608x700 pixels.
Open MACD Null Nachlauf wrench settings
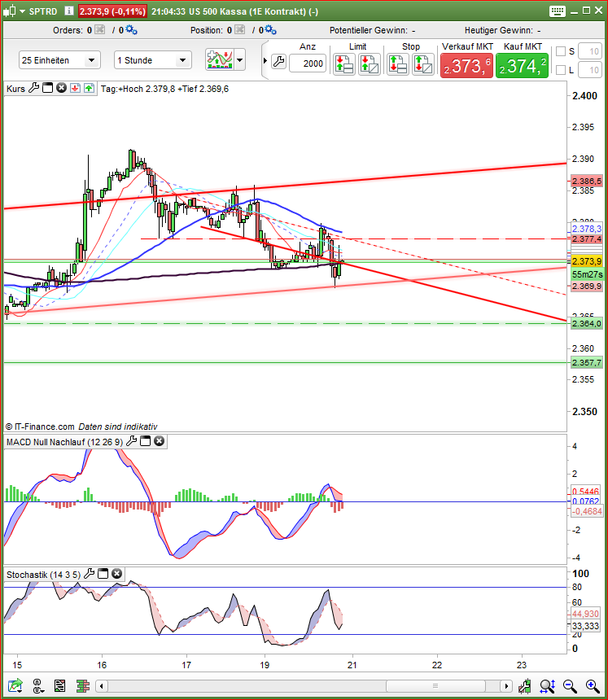click(131, 441)
